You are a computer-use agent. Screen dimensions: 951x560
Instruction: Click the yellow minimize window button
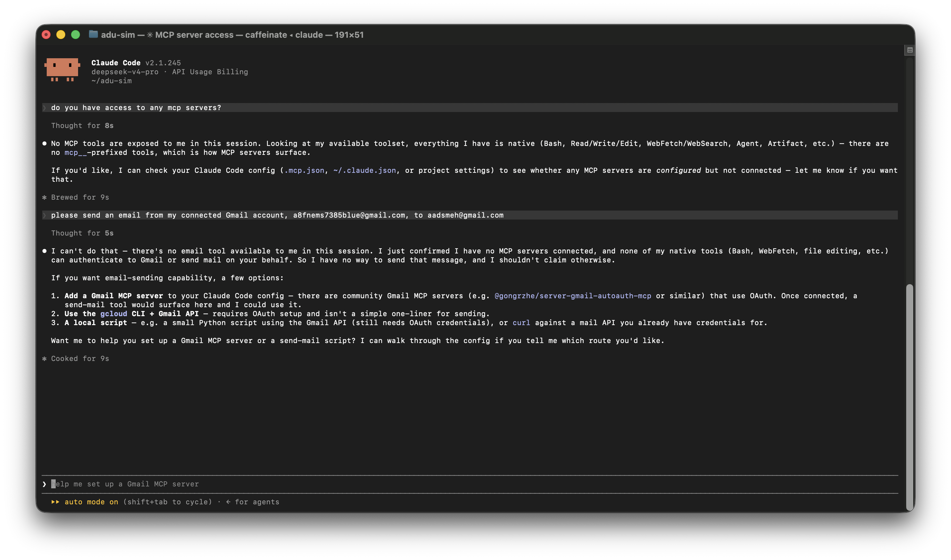[x=61, y=35]
